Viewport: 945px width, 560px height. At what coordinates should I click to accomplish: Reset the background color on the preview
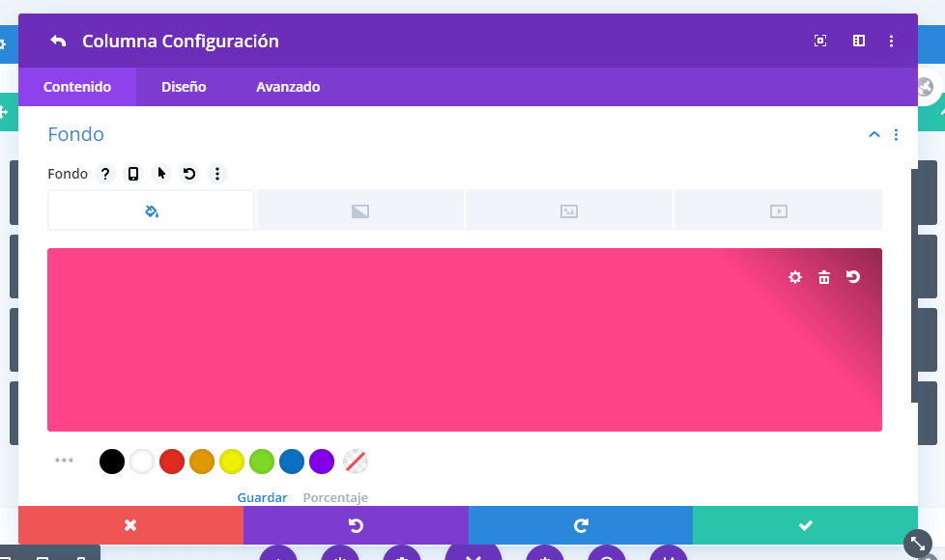pos(853,277)
